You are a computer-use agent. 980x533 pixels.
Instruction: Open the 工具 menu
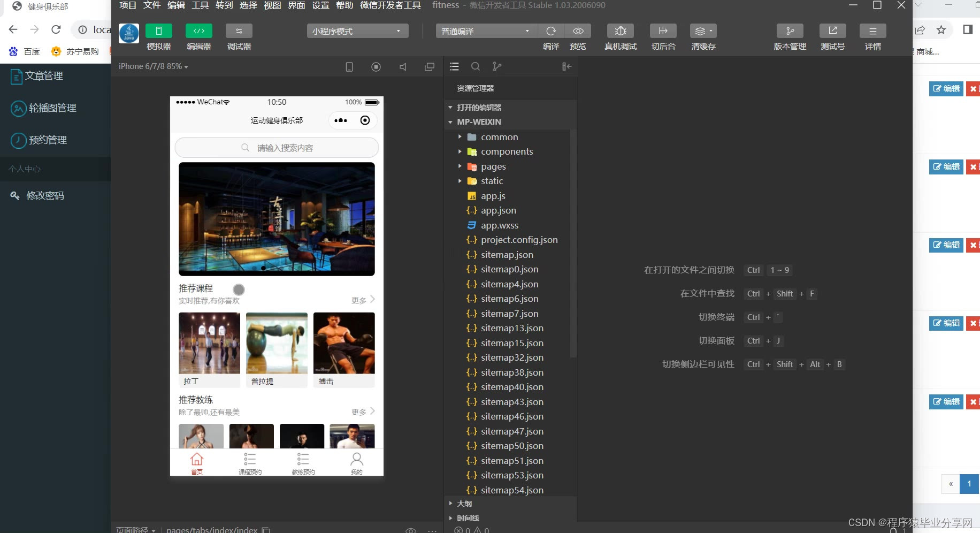pyautogui.click(x=200, y=5)
